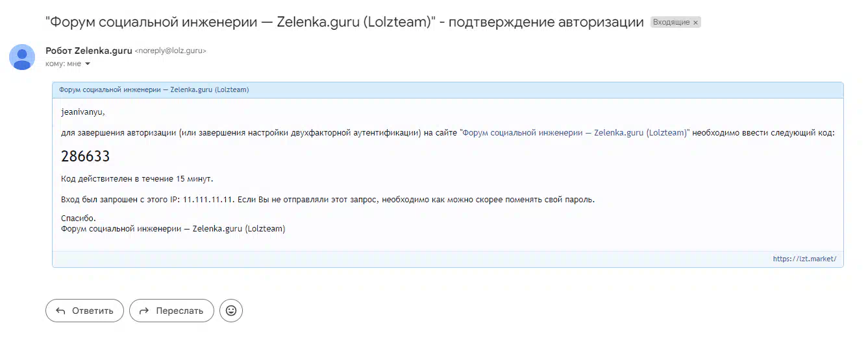868x343 pixels.
Task: Open the quoted forum link in the message body
Action: [x=575, y=133]
